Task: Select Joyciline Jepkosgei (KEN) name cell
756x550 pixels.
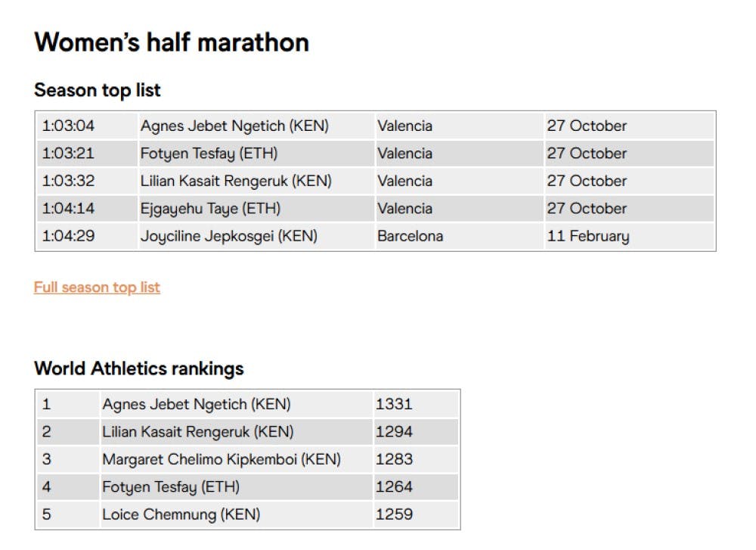Action: [x=228, y=236]
